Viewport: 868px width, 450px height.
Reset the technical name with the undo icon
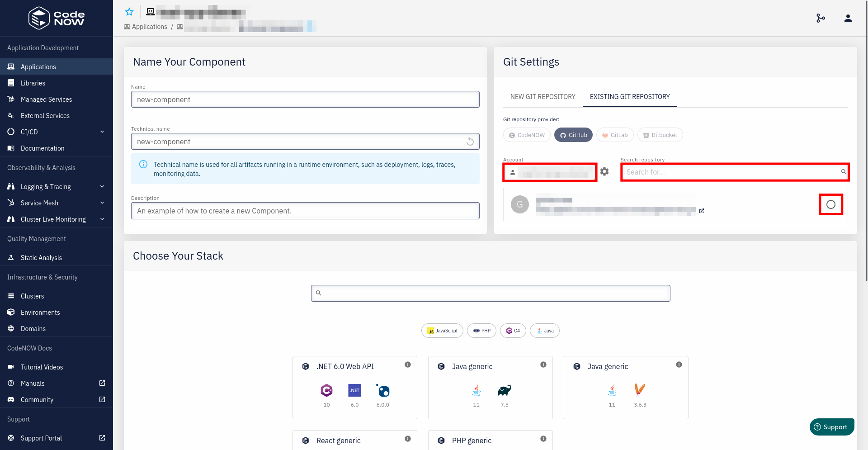coord(470,142)
